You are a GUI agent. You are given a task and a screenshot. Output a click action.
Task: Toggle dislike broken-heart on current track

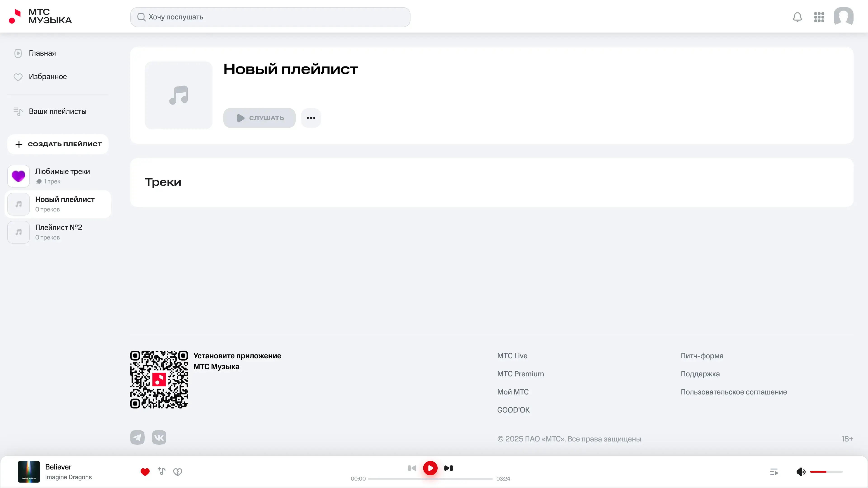pos(178,472)
